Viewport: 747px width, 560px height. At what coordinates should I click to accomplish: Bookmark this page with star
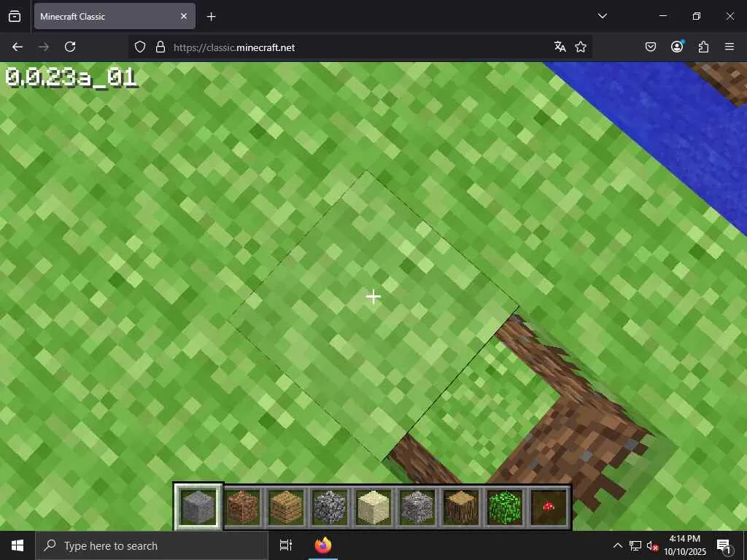tap(580, 47)
